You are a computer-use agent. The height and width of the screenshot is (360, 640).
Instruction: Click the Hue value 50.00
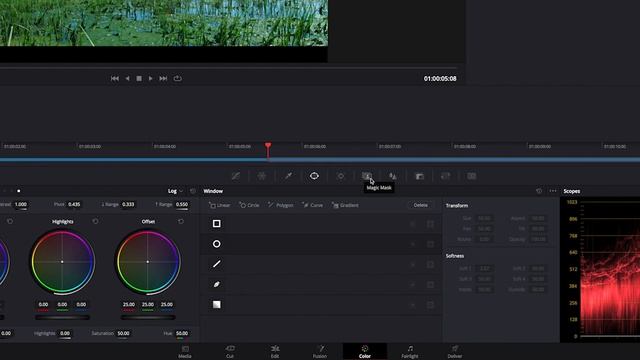[182, 333]
